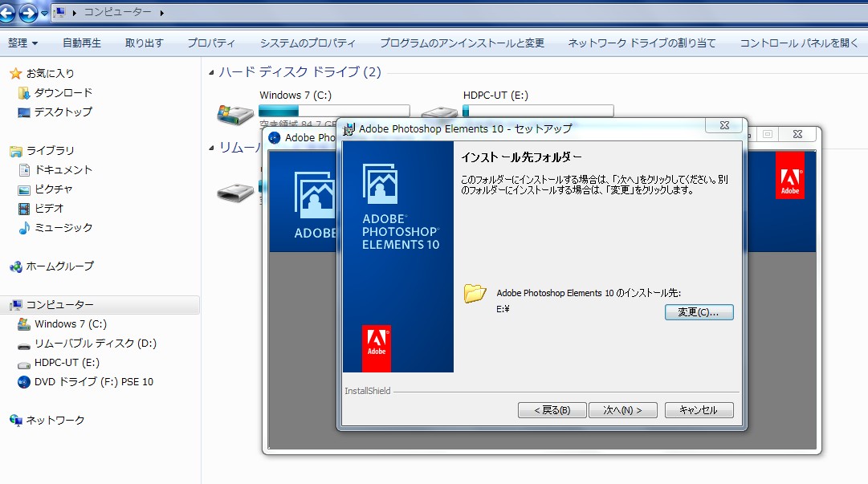Click the E:¥ install path text
Screen dimensions: 868x484
503,309
